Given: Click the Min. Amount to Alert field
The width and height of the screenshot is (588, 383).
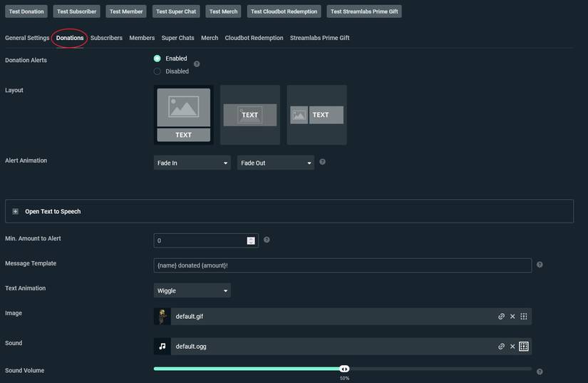Looking at the screenshot, I should [x=206, y=240].
